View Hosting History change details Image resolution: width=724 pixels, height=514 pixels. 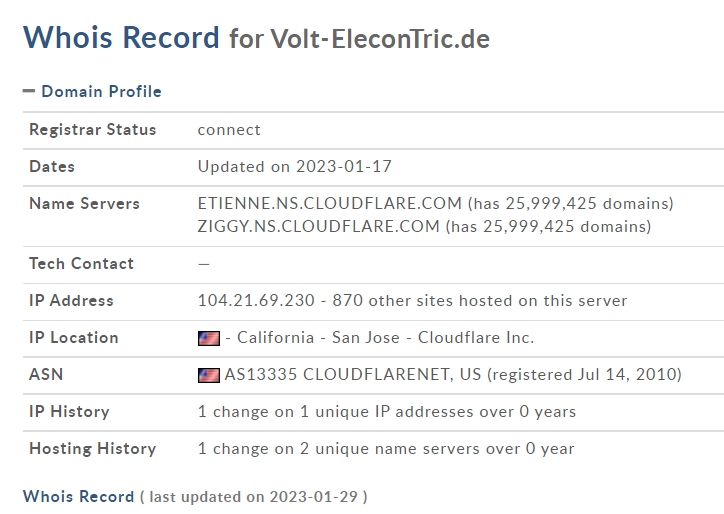click(x=386, y=448)
